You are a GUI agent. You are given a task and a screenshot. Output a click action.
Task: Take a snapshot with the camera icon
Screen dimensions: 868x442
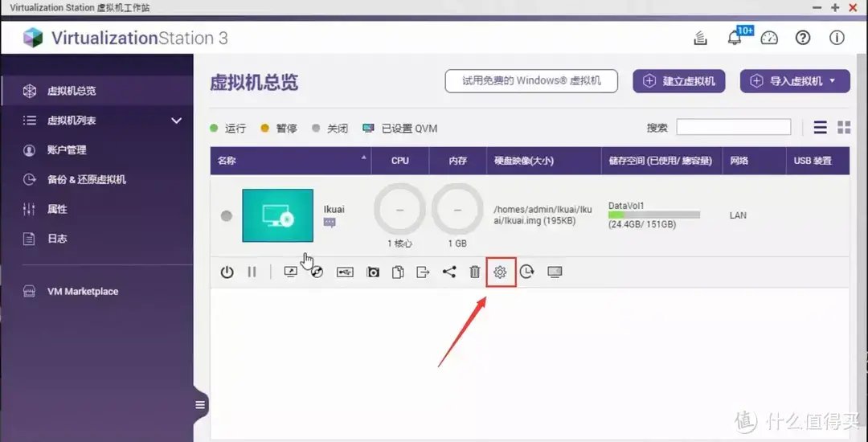coord(373,272)
